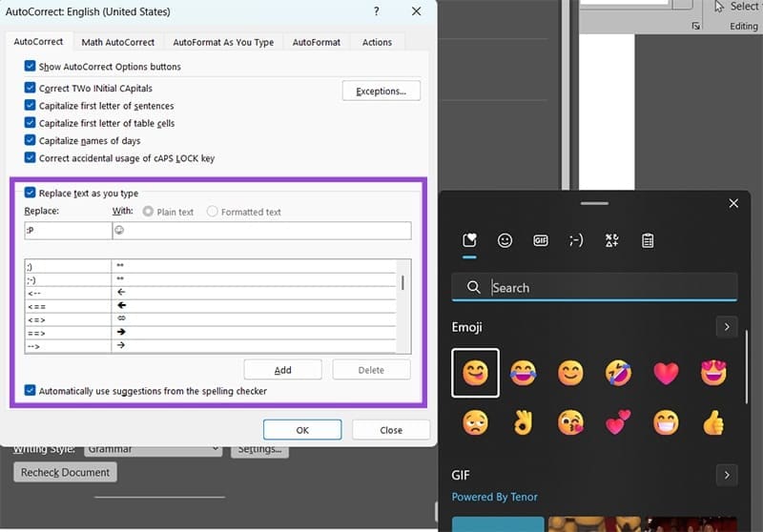763x532 pixels.
Task: Expand the GIF section arrow
Action: click(x=727, y=475)
